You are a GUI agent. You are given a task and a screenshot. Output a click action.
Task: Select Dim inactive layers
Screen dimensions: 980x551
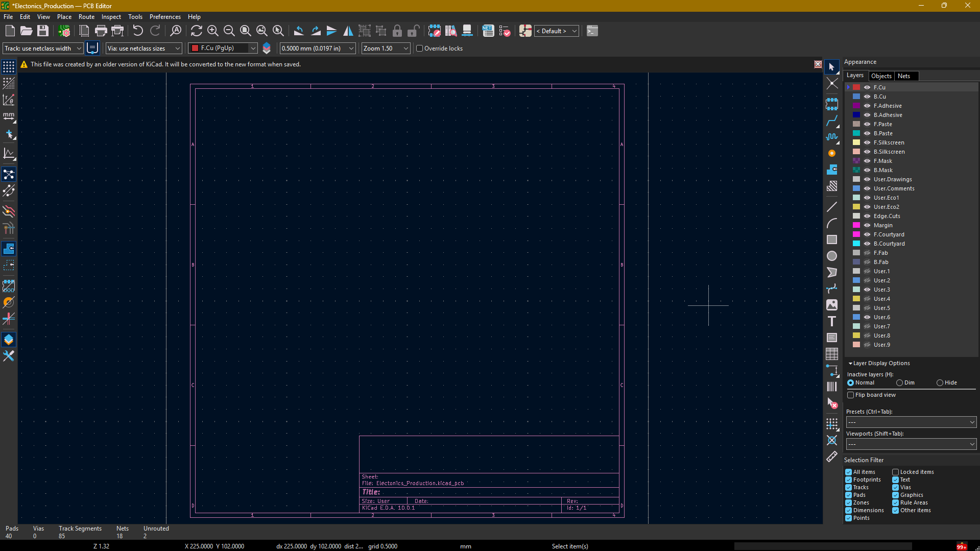[x=905, y=383]
